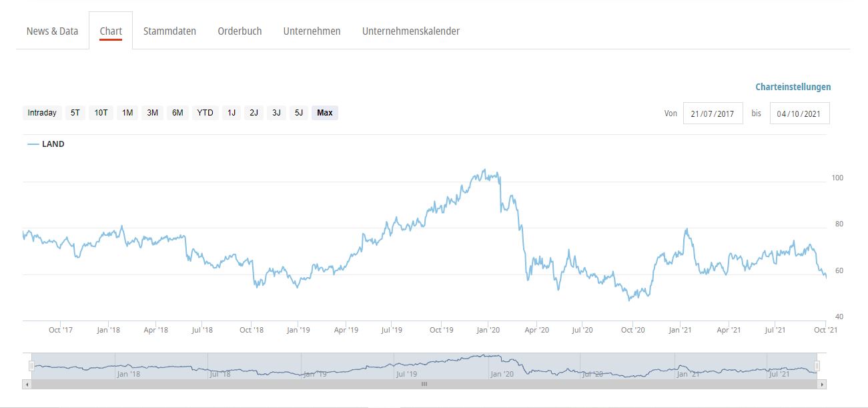The image size is (868, 408).
Task: Set chart range to 5J
Action: 298,113
